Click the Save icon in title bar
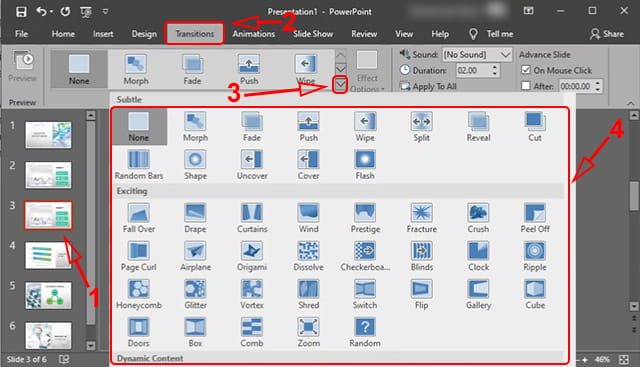 [x=21, y=11]
